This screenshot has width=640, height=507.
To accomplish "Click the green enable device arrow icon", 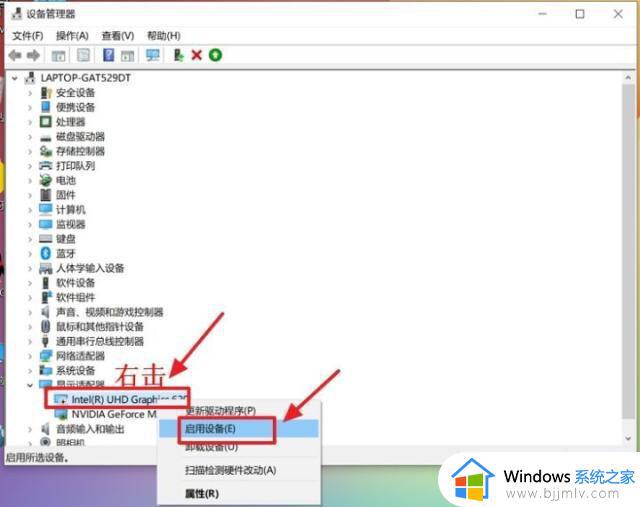I will coord(216,55).
